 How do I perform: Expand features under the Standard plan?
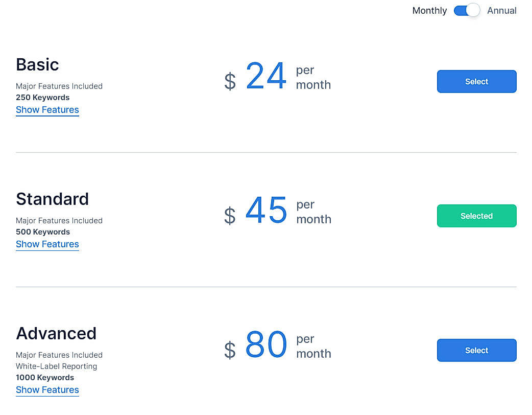pyautogui.click(x=47, y=244)
